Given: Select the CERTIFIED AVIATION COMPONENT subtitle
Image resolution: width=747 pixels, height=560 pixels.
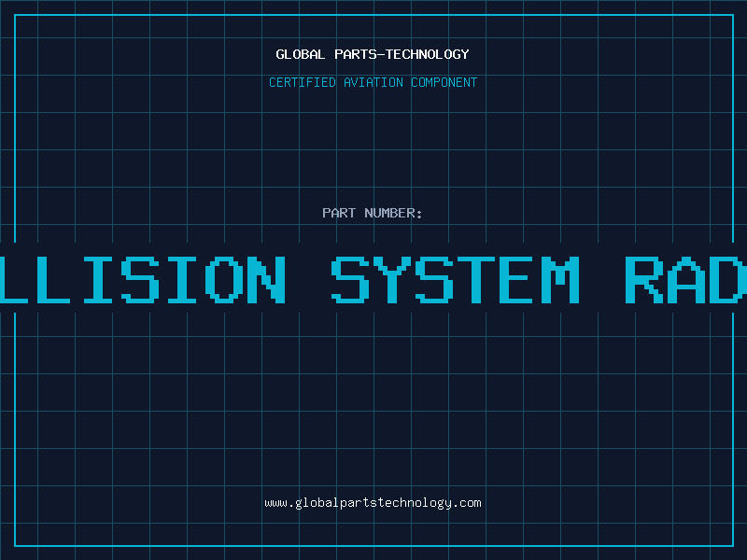Looking at the screenshot, I should [373, 82].
